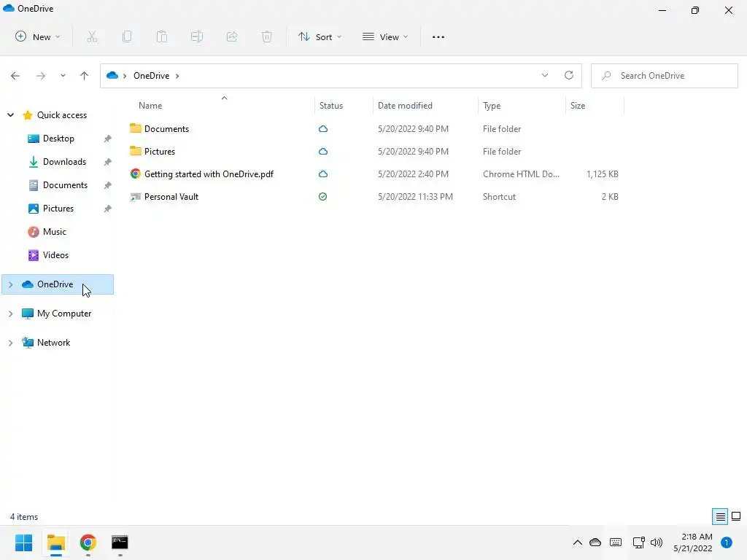Click the Delete trash icon
This screenshot has height=560, width=747.
pyautogui.click(x=267, y=36)
